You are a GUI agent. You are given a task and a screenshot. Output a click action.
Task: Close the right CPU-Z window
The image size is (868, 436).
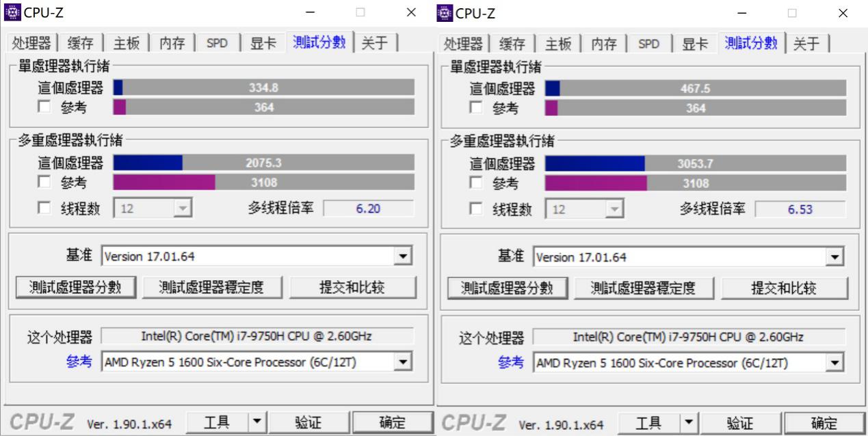843,12
